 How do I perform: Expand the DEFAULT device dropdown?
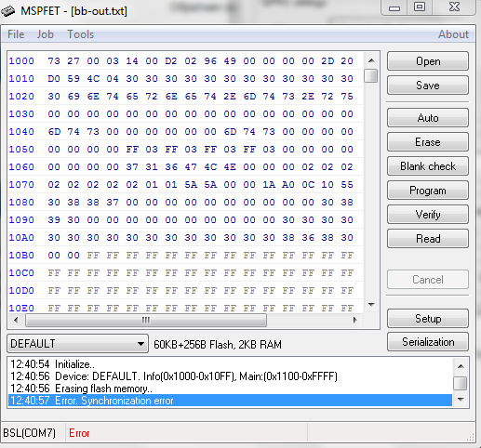click(140, 344)
